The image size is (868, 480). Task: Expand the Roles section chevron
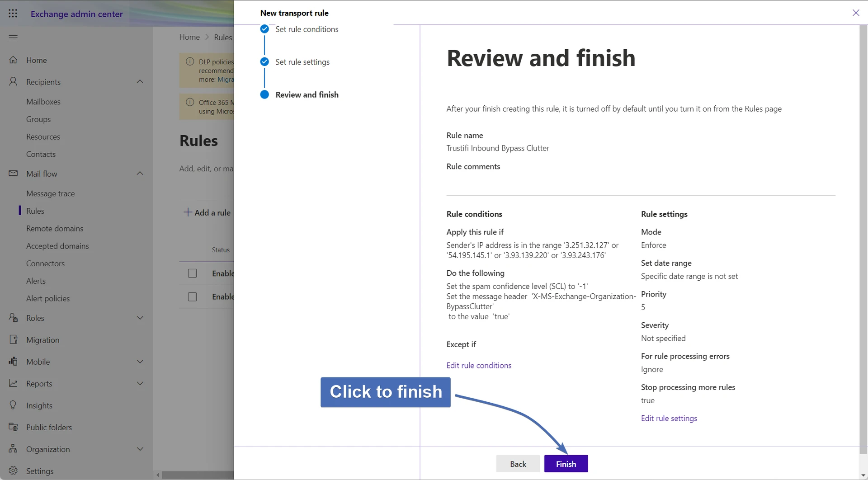point(140,318)
